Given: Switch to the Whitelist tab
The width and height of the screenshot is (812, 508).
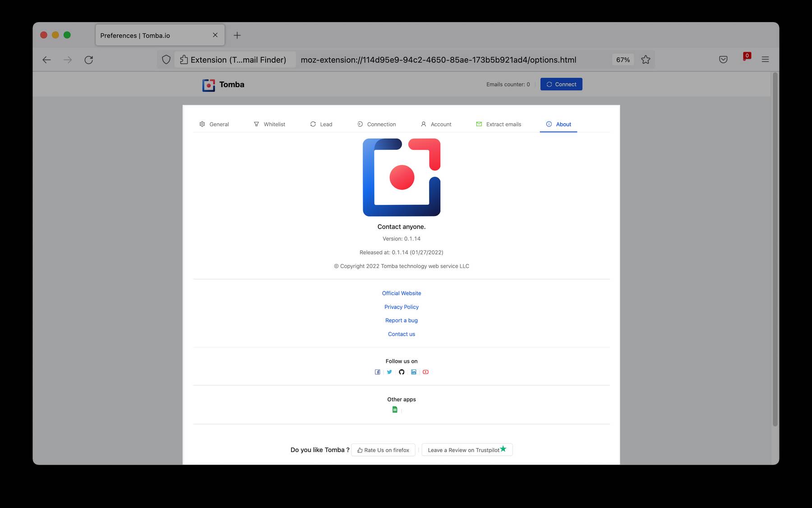Looking at the screenshot, I should pos(270,124).
